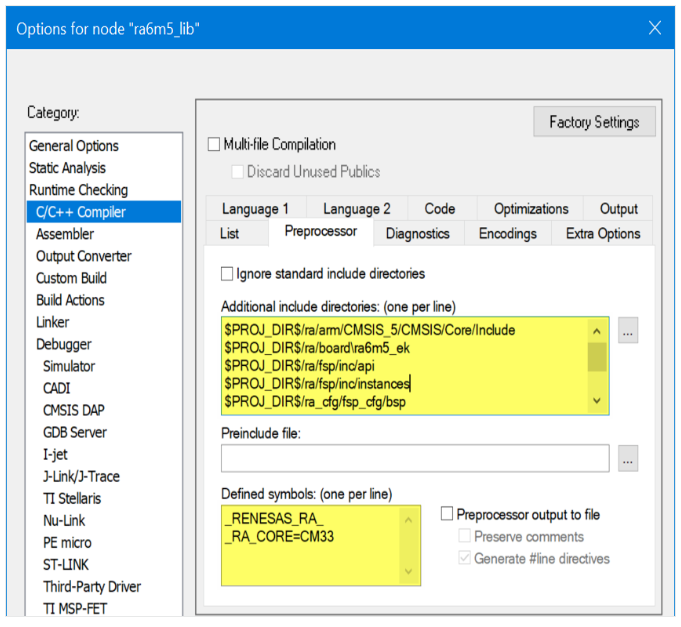Select Static Analysis category
Screen dimensions: 681x627
67,168
